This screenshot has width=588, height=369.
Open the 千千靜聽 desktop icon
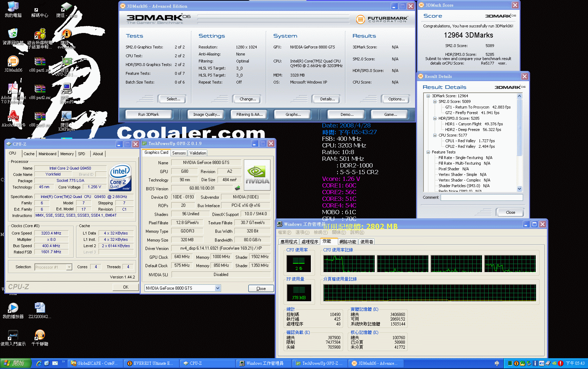point(40,338)
